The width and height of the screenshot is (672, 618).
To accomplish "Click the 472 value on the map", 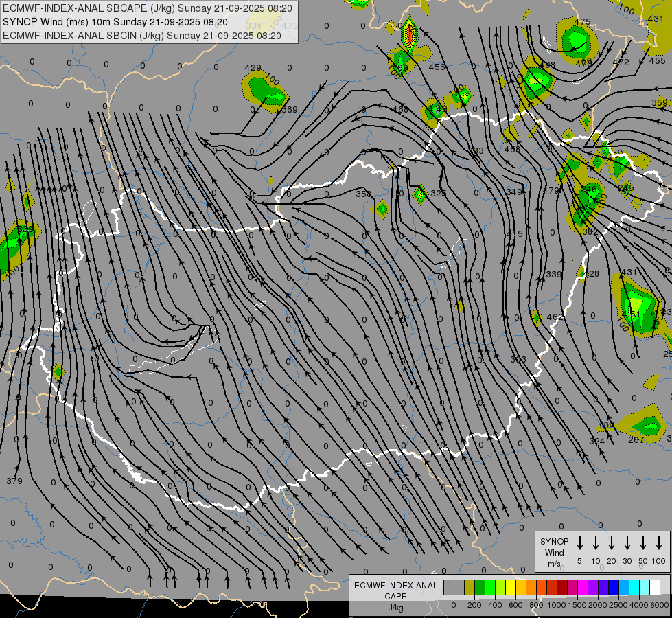I will 621,62.
